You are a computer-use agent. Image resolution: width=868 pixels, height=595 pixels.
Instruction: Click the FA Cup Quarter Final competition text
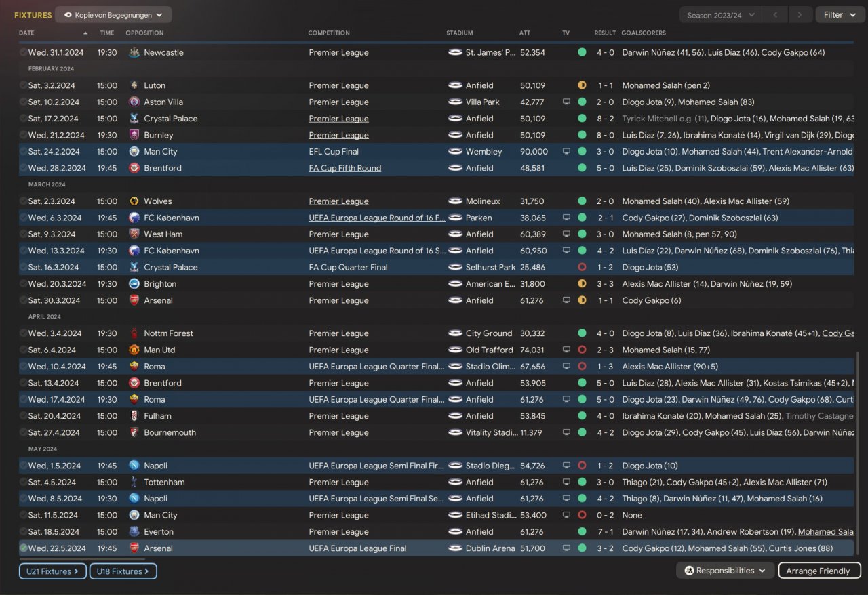pos(348,268)
